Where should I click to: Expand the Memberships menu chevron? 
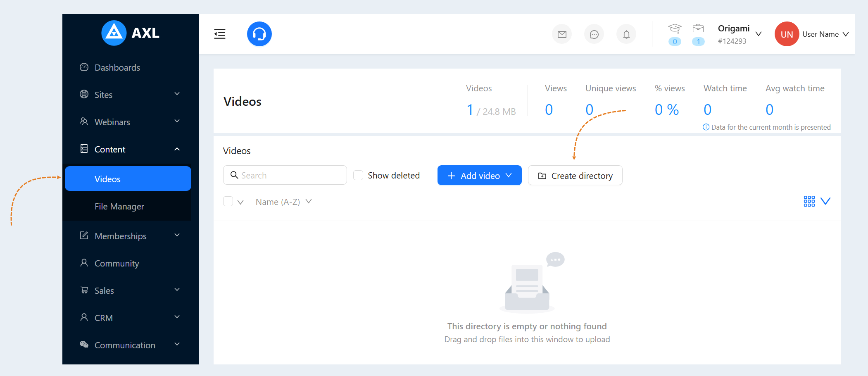pyautogui.click(x=177, y=236)
